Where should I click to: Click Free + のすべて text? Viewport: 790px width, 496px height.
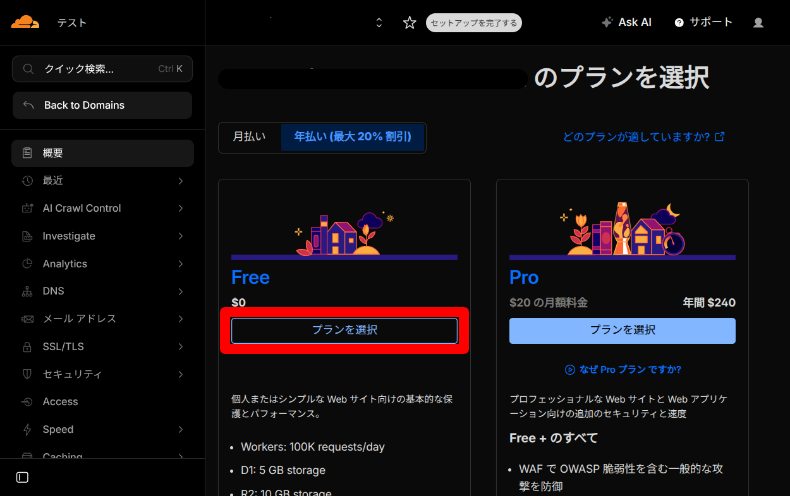point(553,438)
